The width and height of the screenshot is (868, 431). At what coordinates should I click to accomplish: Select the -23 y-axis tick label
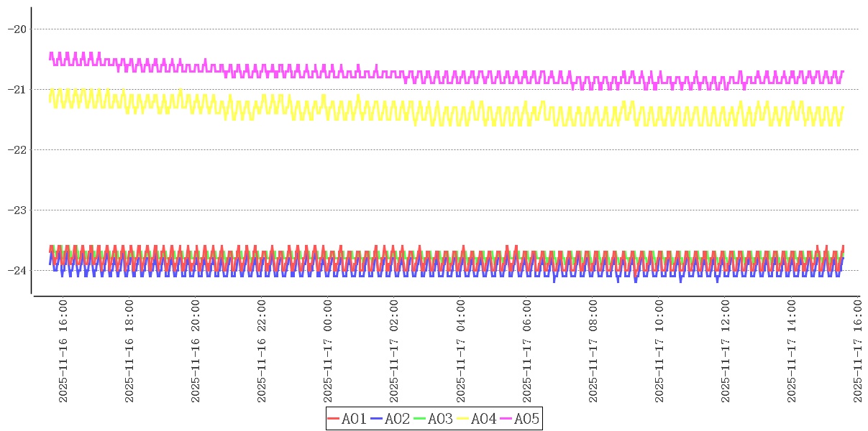point(17,210)
